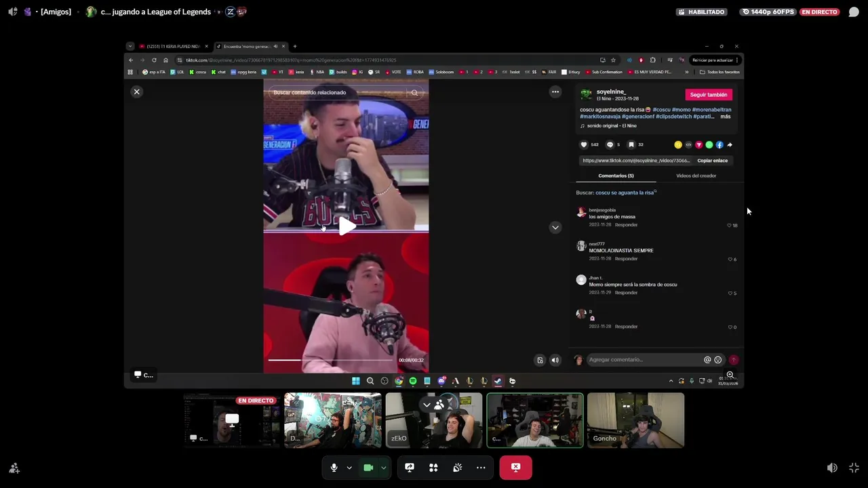868x488 pixels.
Task: Toggle full screen for the stream
Action: point(854,468)
